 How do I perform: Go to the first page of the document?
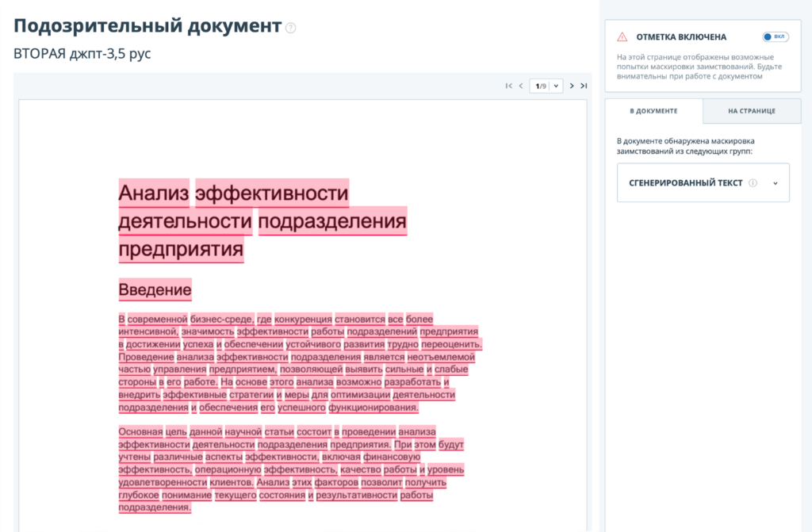(x=510, y=86)
